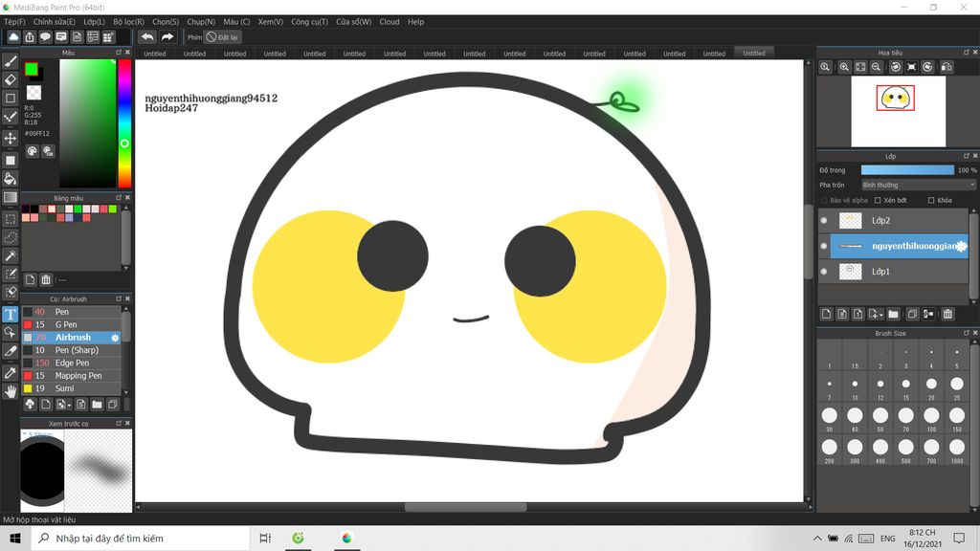
Task: Hide the Lớp1 layer
Action: click(824, 272)
